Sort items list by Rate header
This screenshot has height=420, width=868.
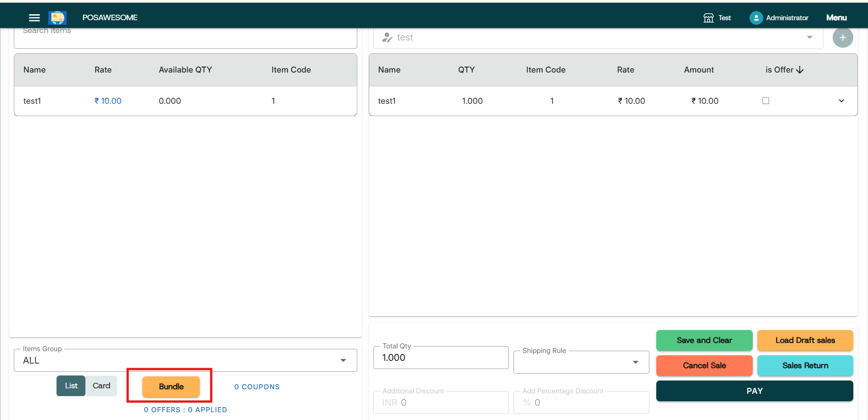pos(103,70)
